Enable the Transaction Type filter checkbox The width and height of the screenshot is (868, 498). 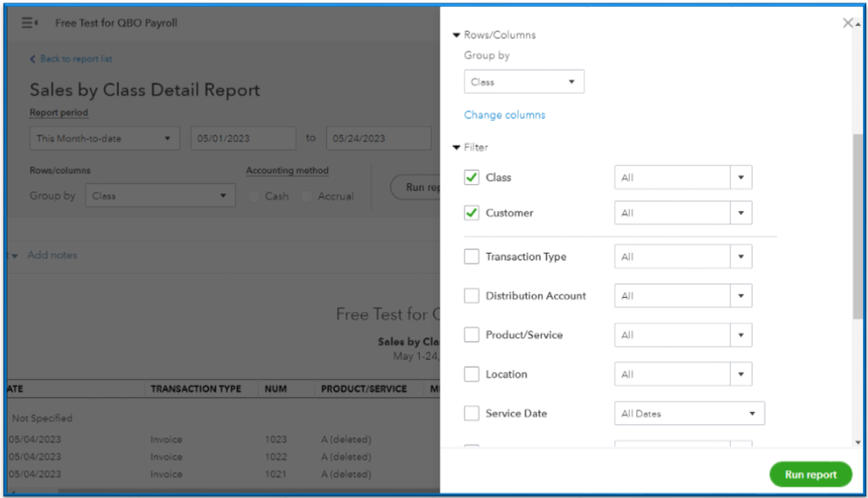click(471, 256)
